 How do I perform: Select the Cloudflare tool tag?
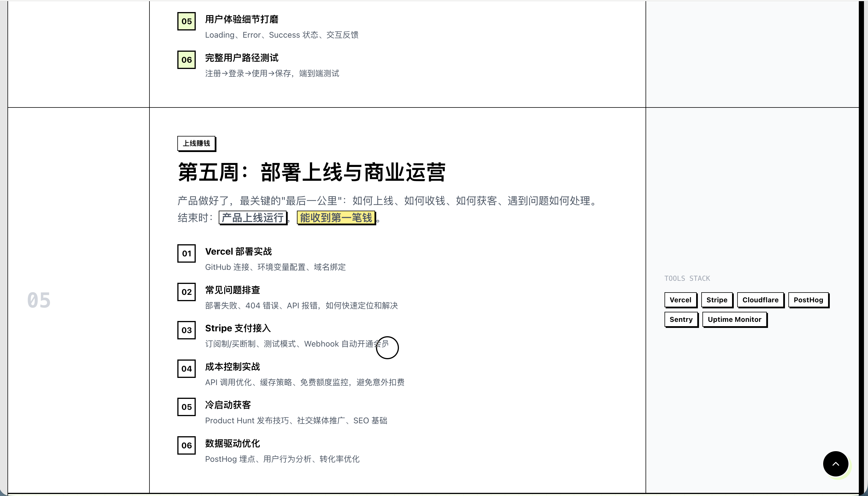(x=760, y=300)
